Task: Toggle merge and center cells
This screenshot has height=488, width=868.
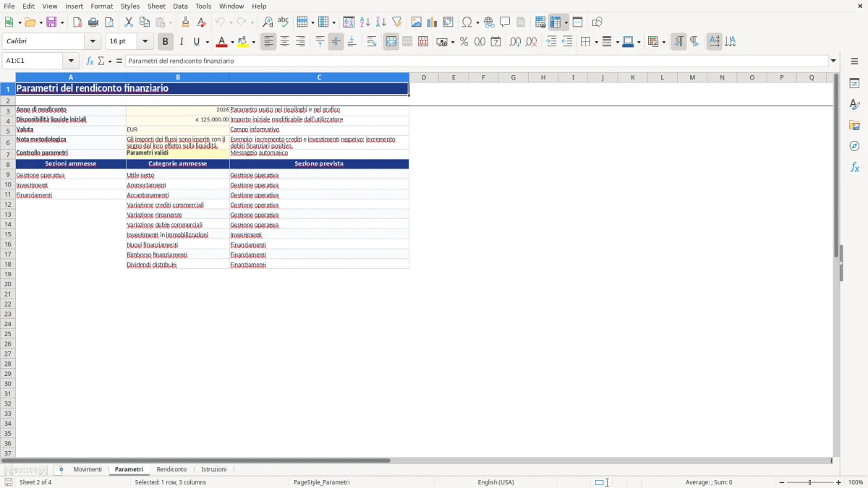Action: click(x=391, y=42)
